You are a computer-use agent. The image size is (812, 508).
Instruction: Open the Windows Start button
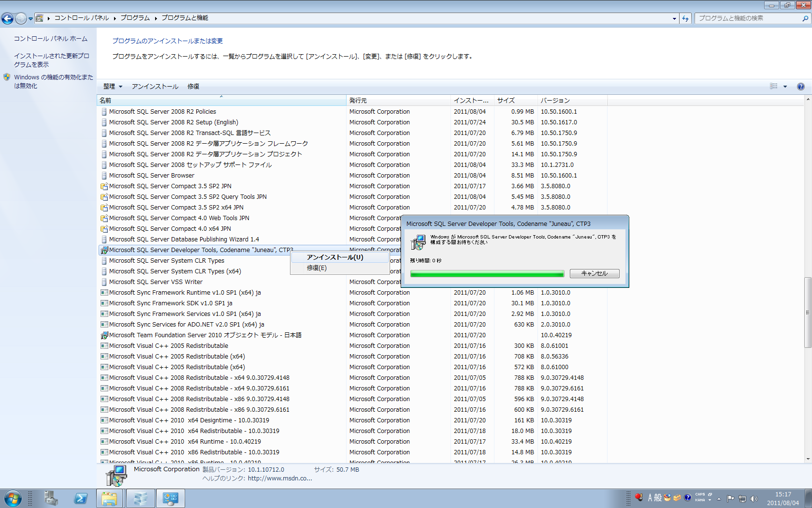[x=13, y=498]
